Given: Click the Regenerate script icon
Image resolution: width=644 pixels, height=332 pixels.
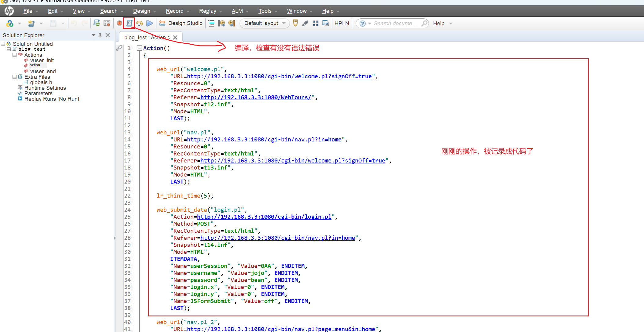Looking at the screenshot, I should click(97, 23).
